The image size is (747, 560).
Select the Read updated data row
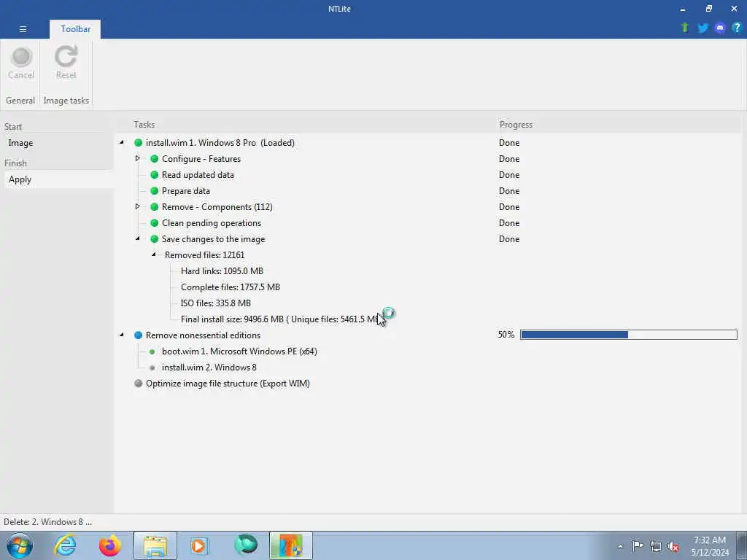click(x=198, y=175)
